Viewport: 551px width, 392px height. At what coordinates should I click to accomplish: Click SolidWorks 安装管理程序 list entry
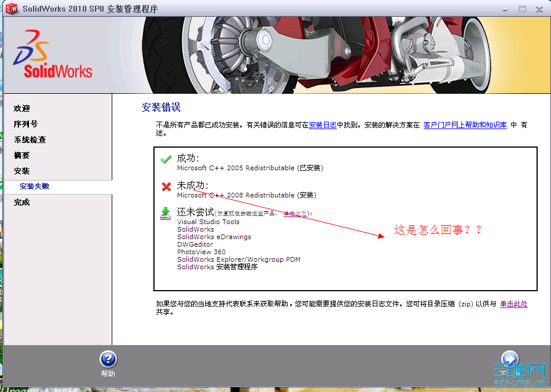pos(218,267)
